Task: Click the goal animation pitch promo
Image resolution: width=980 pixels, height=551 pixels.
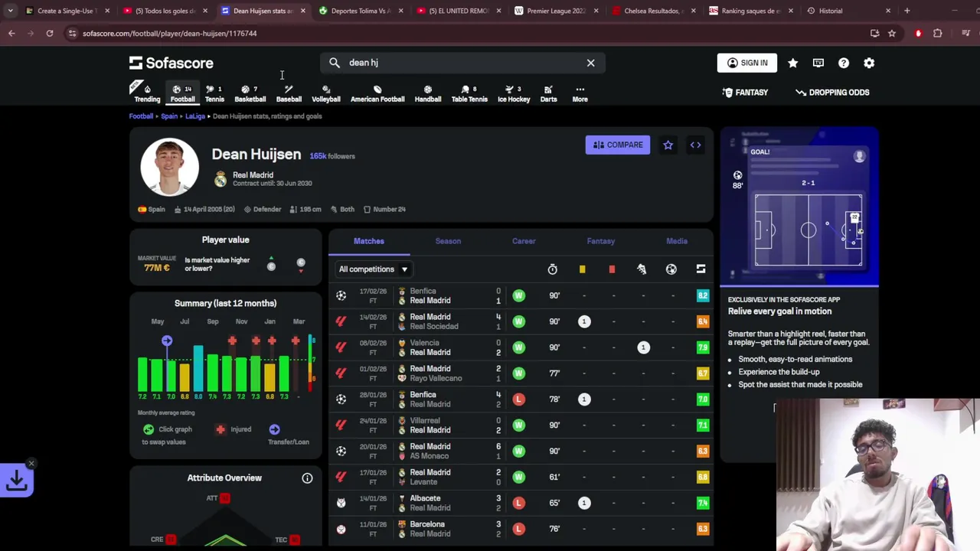Action: point(800,207)
